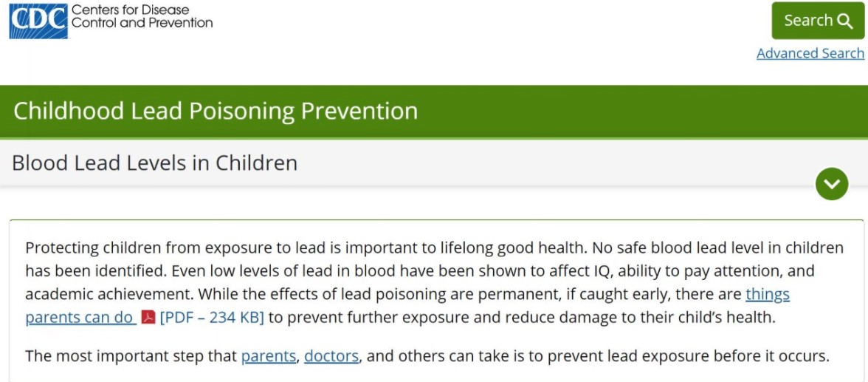Follow the "doctors" link
The image size is (868, 382).
click(331, 356)
